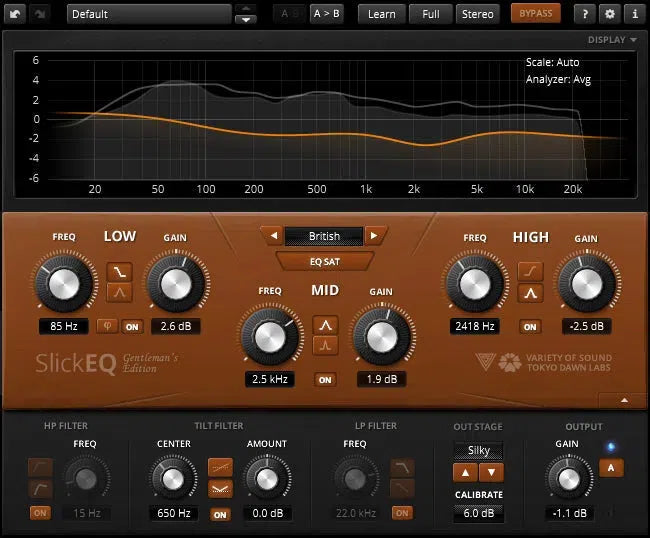Open the Default preset dropdown
The height and width of the screenshot is (538, 650).
coord(148,14)
